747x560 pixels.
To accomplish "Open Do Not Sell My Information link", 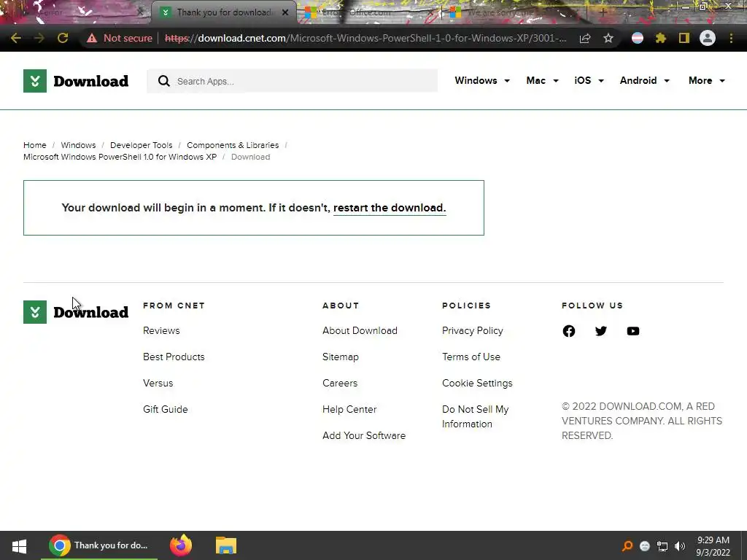I will 476,416.
